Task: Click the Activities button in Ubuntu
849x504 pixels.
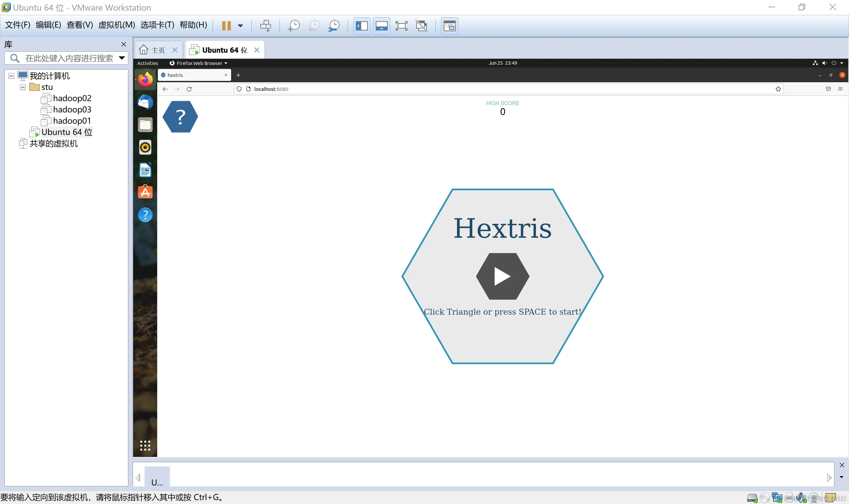Action: click(x=147, y=63)
